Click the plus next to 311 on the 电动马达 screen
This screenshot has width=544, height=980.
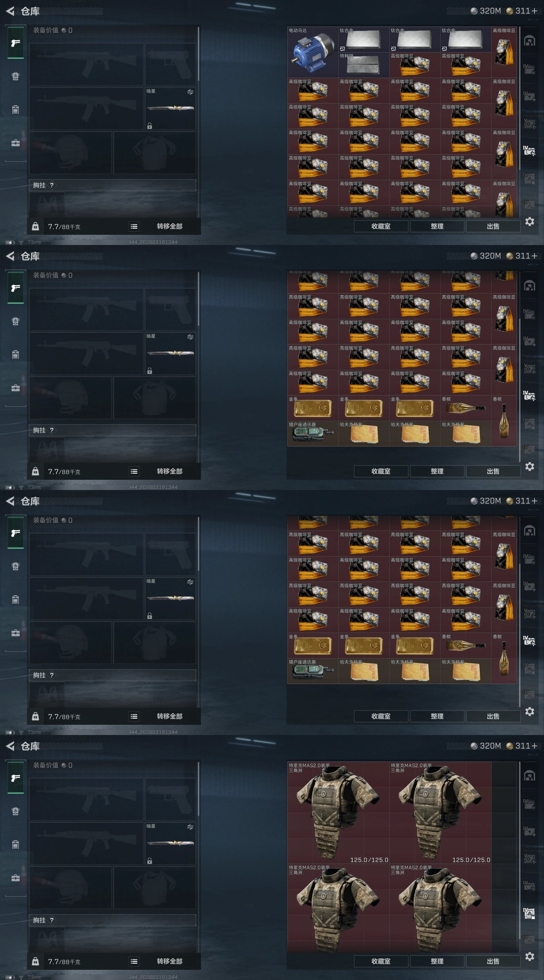tap(534, 11)
